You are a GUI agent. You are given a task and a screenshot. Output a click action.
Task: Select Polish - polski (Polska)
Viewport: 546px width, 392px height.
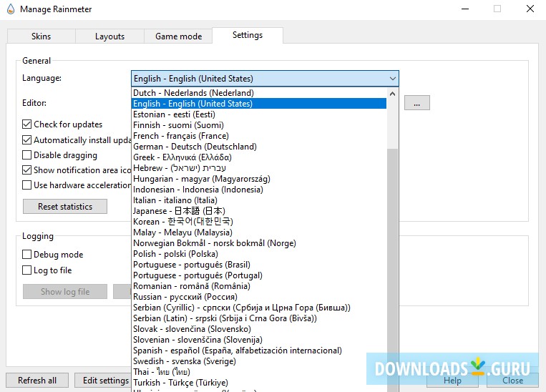tap(260, 254)
